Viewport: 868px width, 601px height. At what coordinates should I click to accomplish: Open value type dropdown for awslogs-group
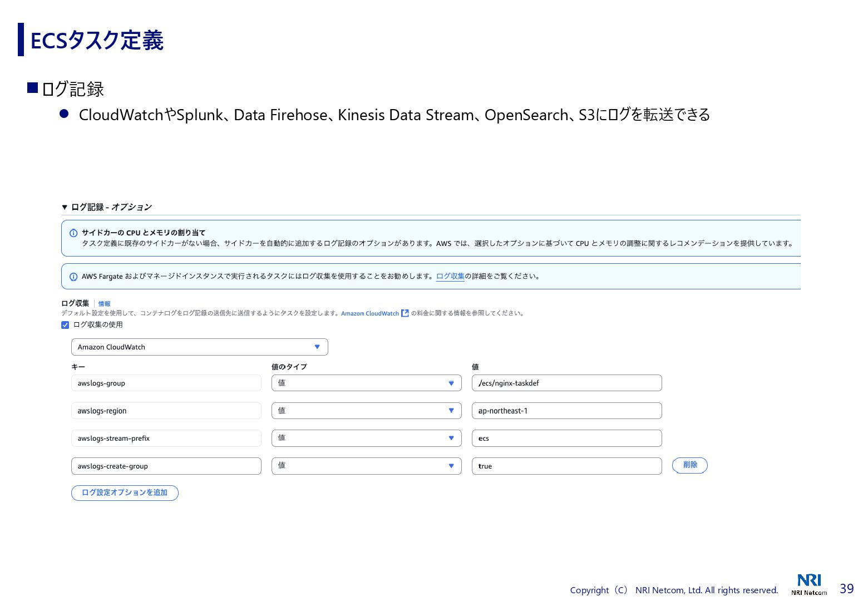pos(367,383)
